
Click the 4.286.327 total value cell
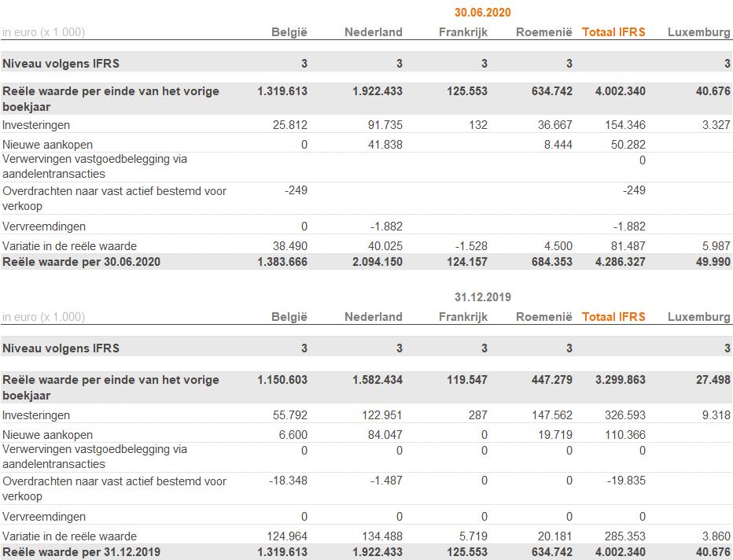click(x=621, y=262)
